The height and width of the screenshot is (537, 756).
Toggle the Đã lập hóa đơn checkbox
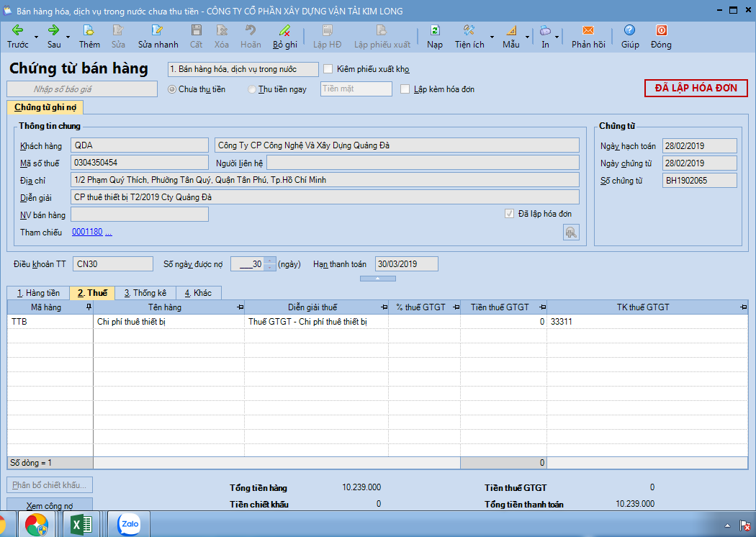(x=509, y=214)
